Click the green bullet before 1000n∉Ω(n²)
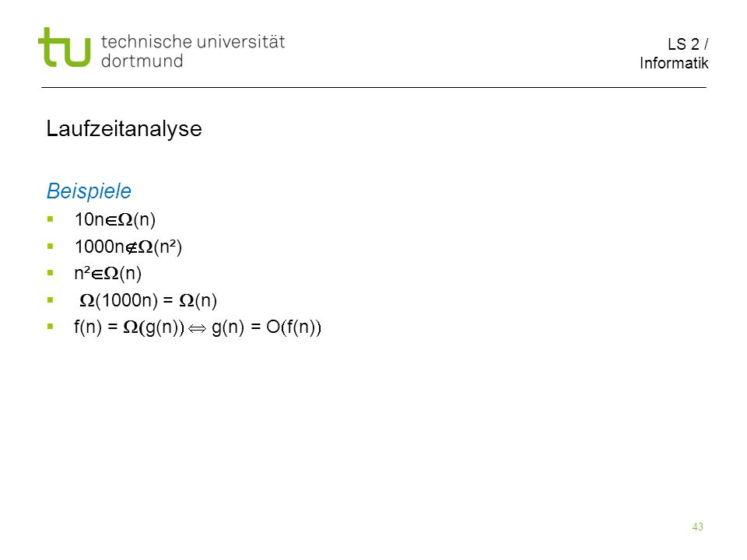This screenshot has height=560, width=747. click(50, 247)
